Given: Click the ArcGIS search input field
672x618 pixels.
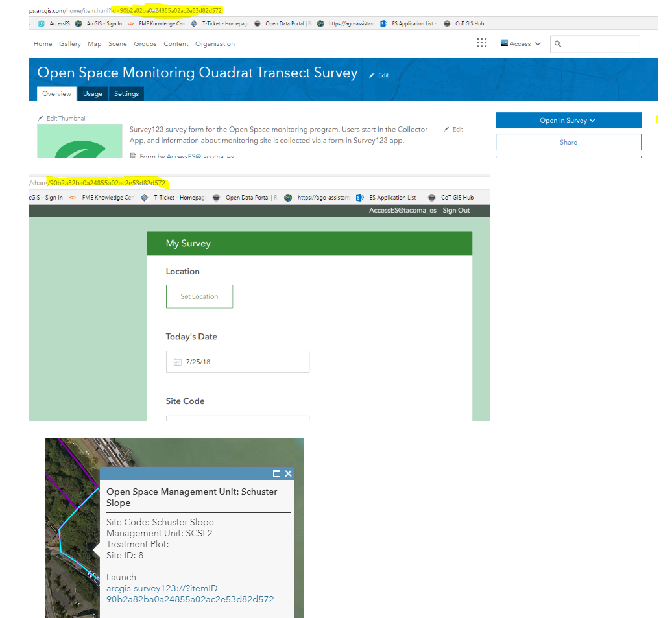Looking at the screenshot, I should 595,43.
